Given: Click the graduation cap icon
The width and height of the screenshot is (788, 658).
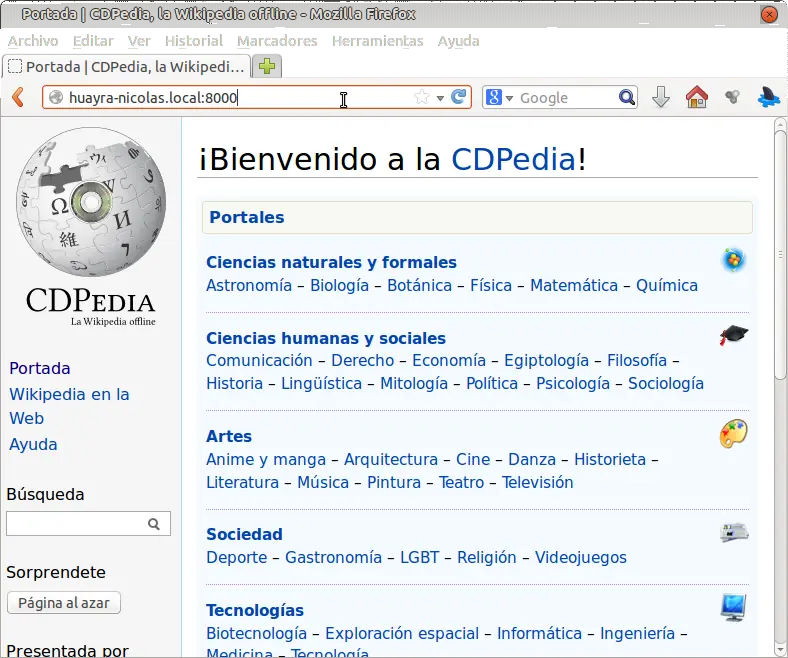Looking at the screenshot, I should click(734, 335).
